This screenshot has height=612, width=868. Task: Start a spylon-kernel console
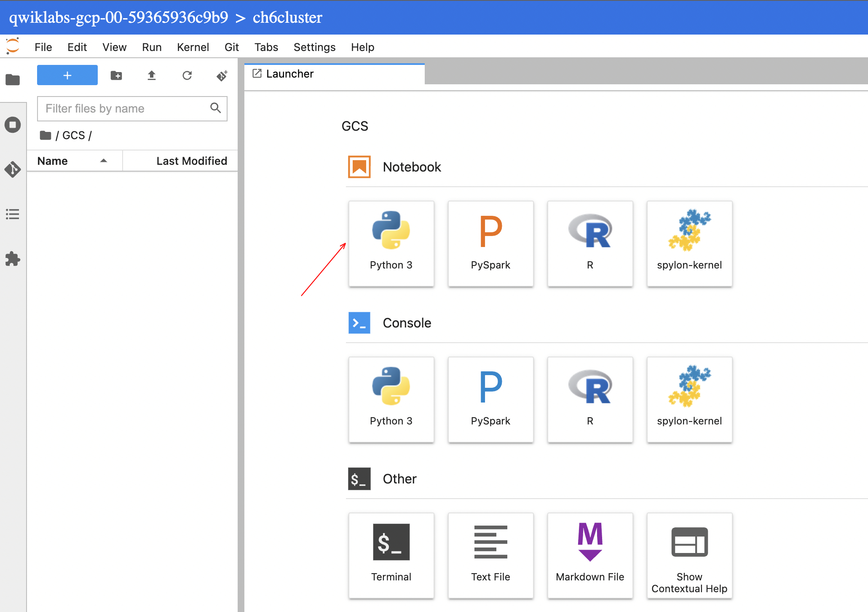click(689, 400)
